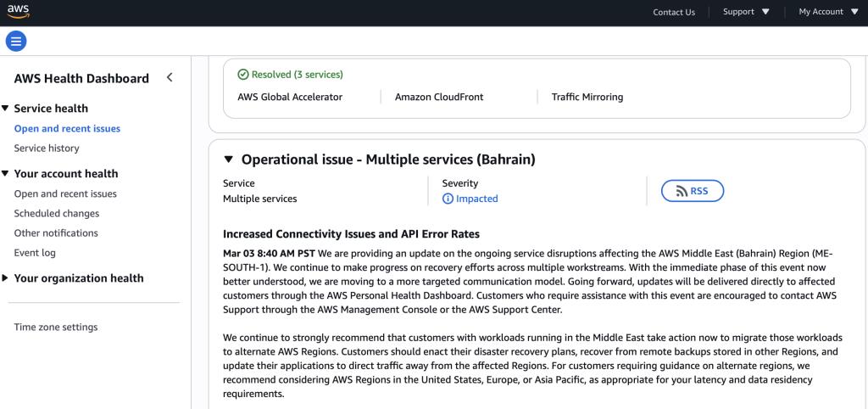Open Time zone settings
The image size is (868, 409).
coord(56,327)
